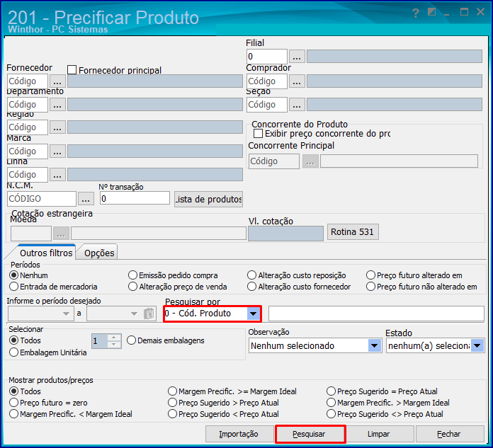Viewport: 493px width, 448px height.
Task: Select Todos under Selecionar group
Action: click(x=13, y=340)
